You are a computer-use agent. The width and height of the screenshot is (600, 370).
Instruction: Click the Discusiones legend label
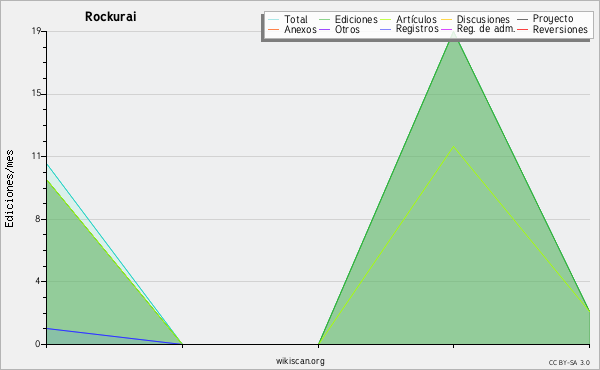click(483, 19)
